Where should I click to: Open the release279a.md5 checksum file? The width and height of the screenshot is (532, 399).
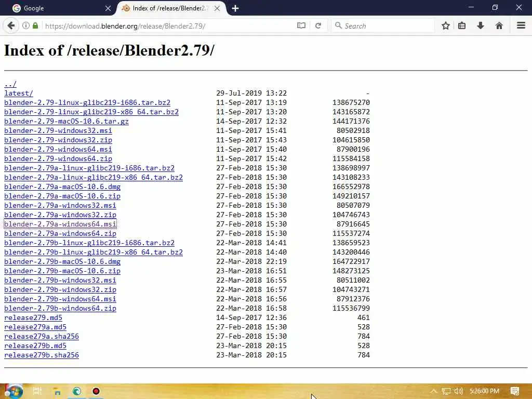point(35,327)
